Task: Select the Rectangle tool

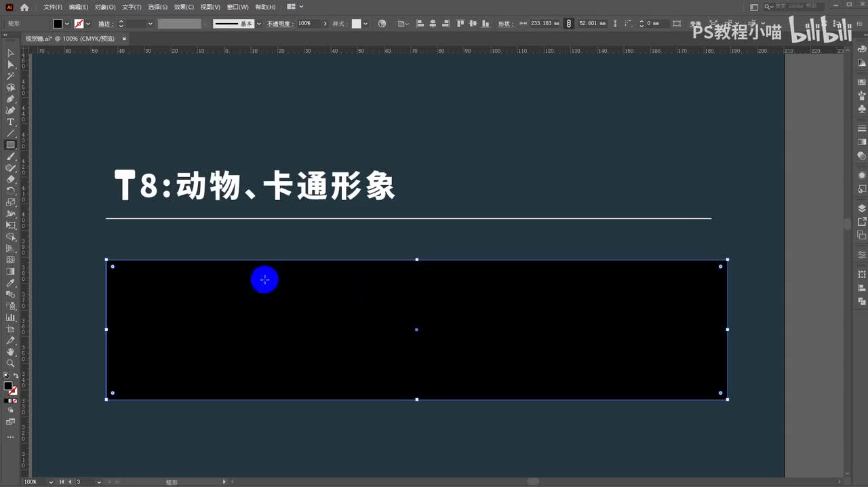Action: pyautogui.click(x=10, y=144)
